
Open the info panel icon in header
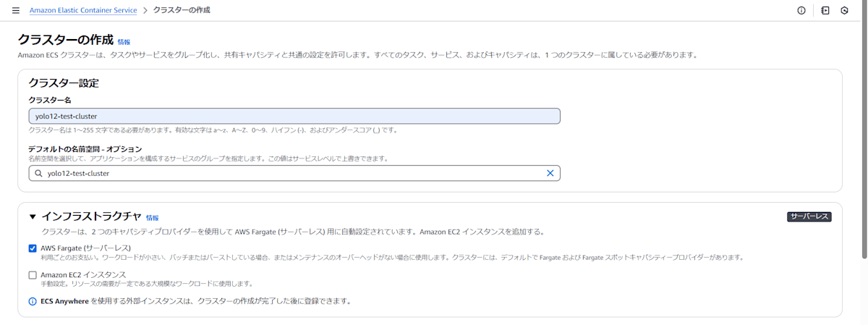click(801, 11)
